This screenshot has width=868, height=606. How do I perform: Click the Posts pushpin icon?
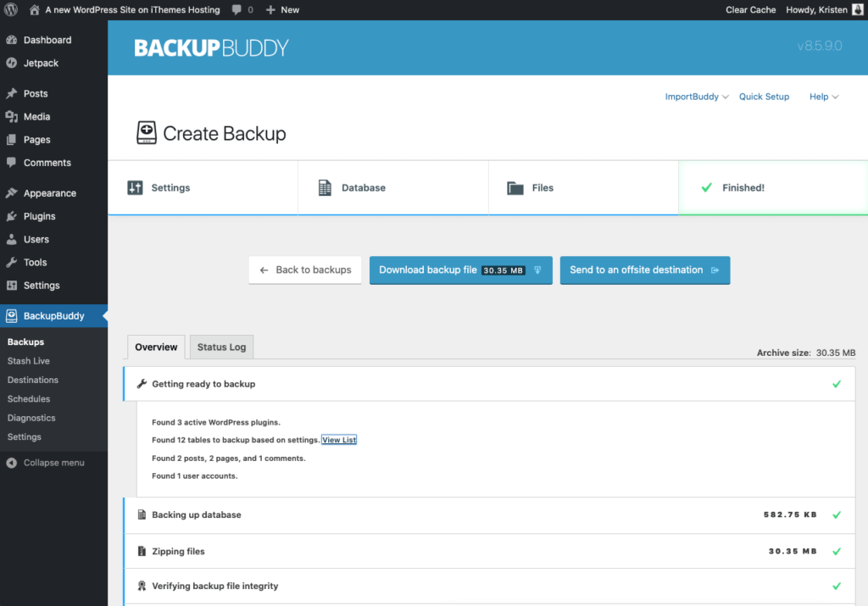(x=12, y=93)
